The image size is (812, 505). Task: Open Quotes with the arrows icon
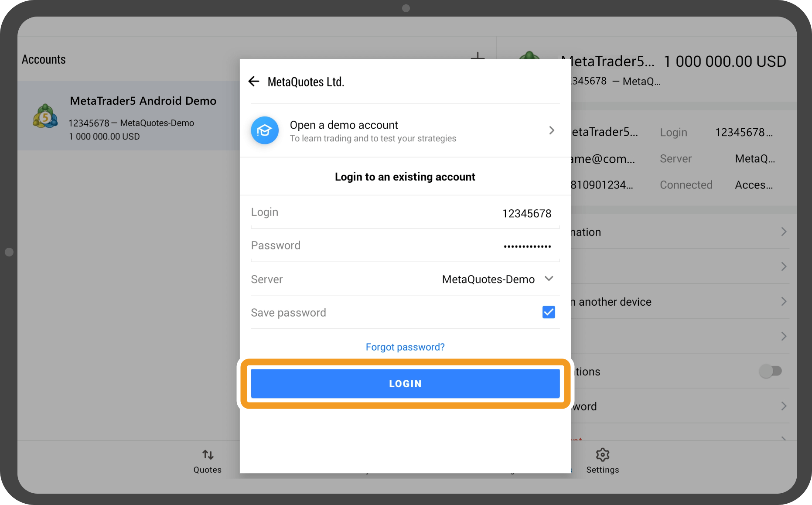coord(208,455)
